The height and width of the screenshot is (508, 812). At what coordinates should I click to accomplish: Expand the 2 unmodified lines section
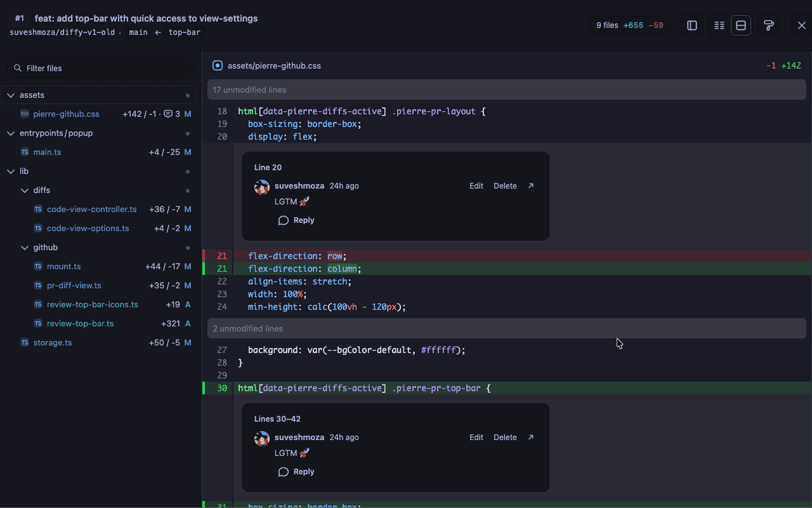click(506, 328)
